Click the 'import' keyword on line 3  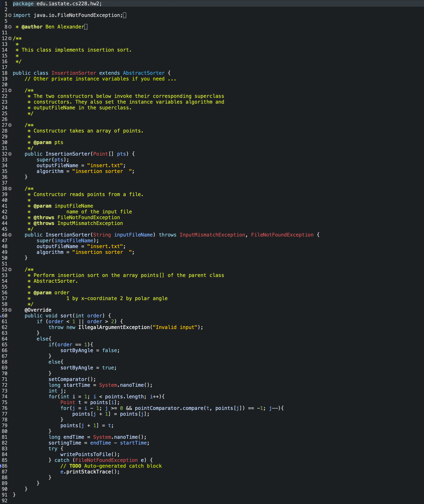click(22, 15)
